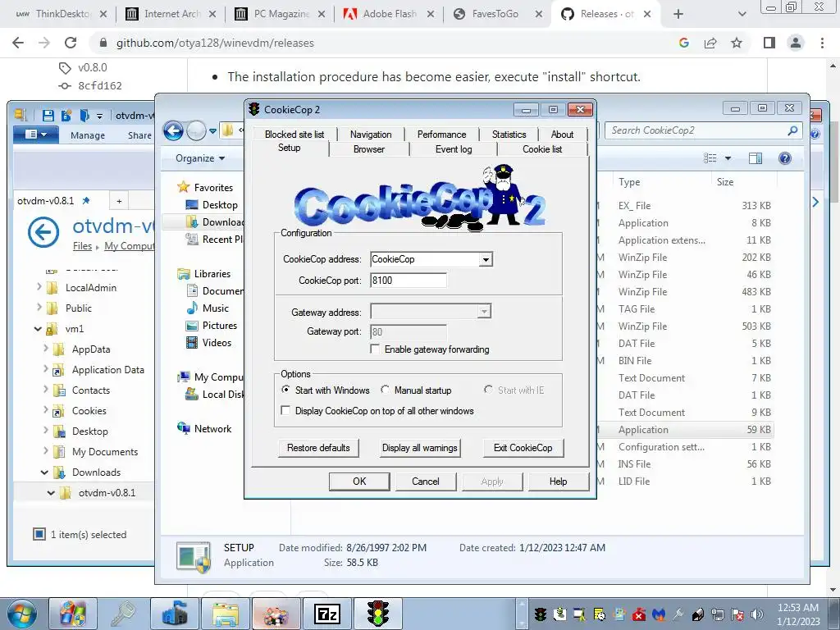This screenshot has width=840, height=630.
Task: Toggle item selected checkbox in otvdm status
Action: point(39,534)
